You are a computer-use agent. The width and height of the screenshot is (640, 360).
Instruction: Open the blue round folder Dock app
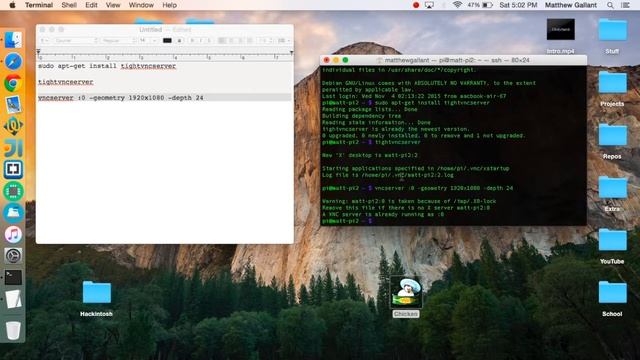click(x=13, y=213)
